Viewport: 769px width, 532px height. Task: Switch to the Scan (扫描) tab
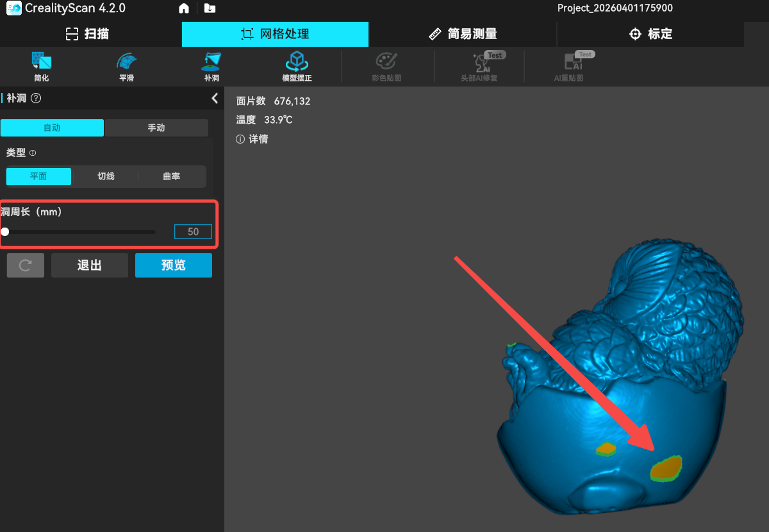coord(88,34)
